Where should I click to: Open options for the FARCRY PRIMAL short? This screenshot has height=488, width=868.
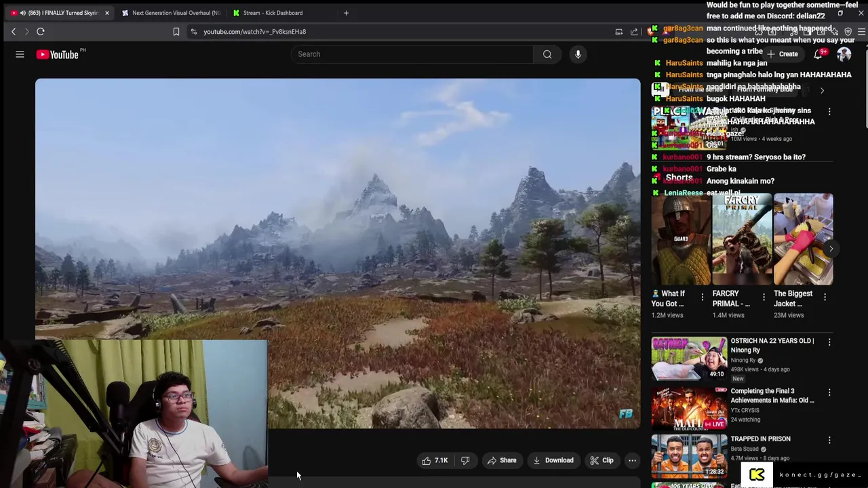pyautogui.click(x=764, y=297)
